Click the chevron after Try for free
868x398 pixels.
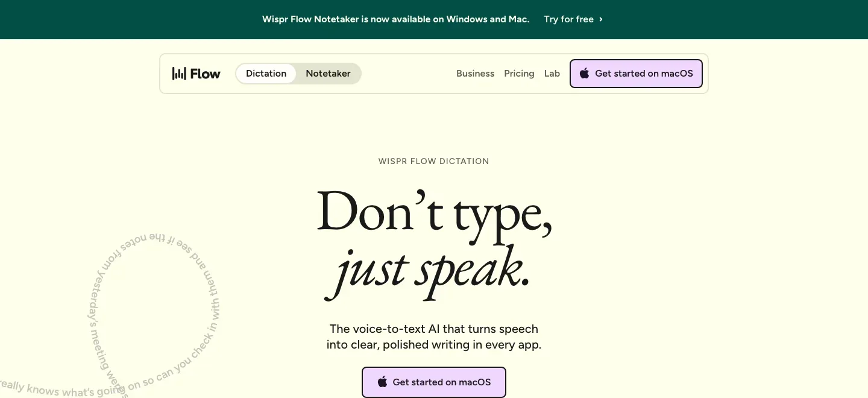601,19
